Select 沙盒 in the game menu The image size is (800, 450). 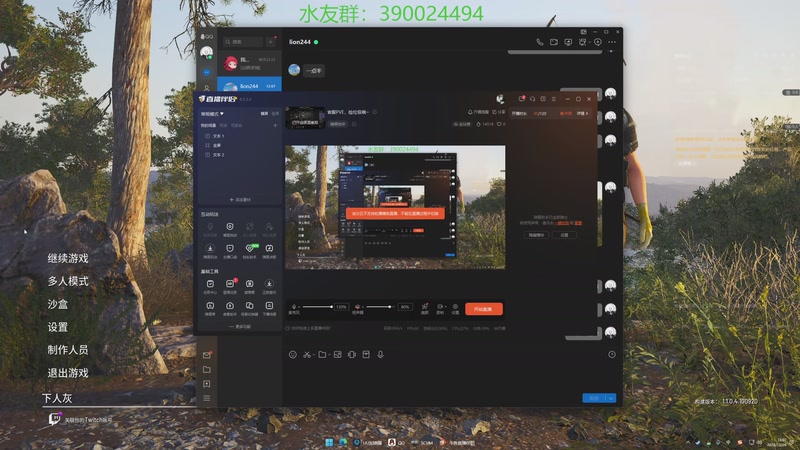point(58,304)
